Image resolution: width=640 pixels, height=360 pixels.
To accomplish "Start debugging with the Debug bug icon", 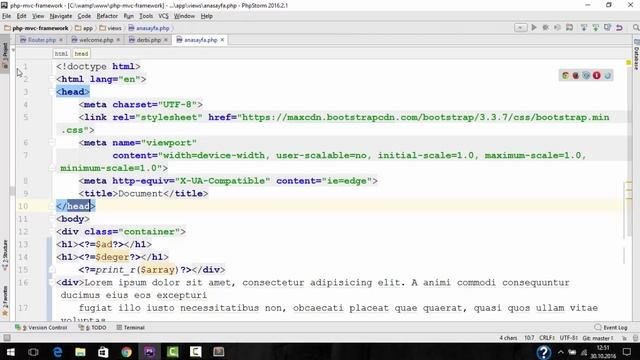I will coord(545,28).
